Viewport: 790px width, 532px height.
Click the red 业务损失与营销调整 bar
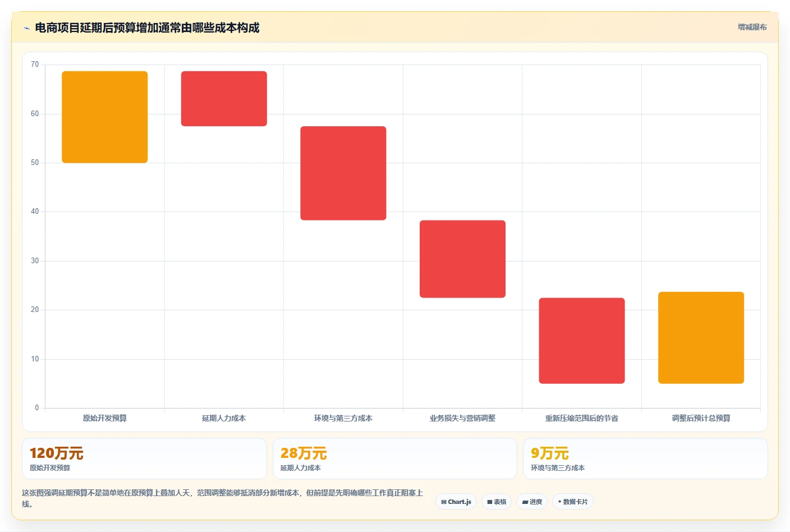tap(462, 259)
